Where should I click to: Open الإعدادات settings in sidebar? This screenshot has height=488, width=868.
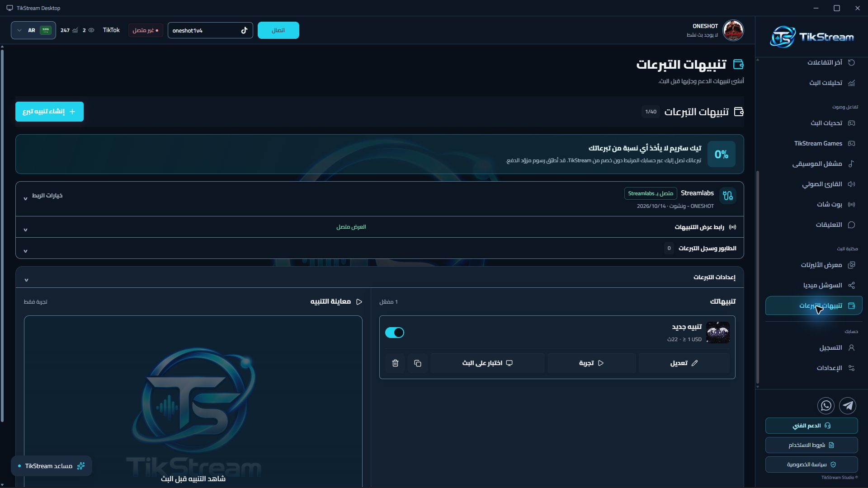pyautogui.click(x=814, y=368)
